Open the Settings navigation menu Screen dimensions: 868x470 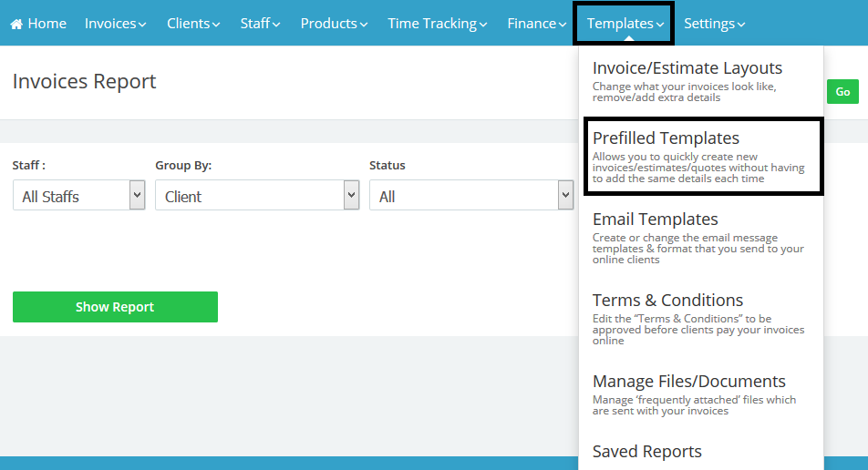tap(714, 24)
